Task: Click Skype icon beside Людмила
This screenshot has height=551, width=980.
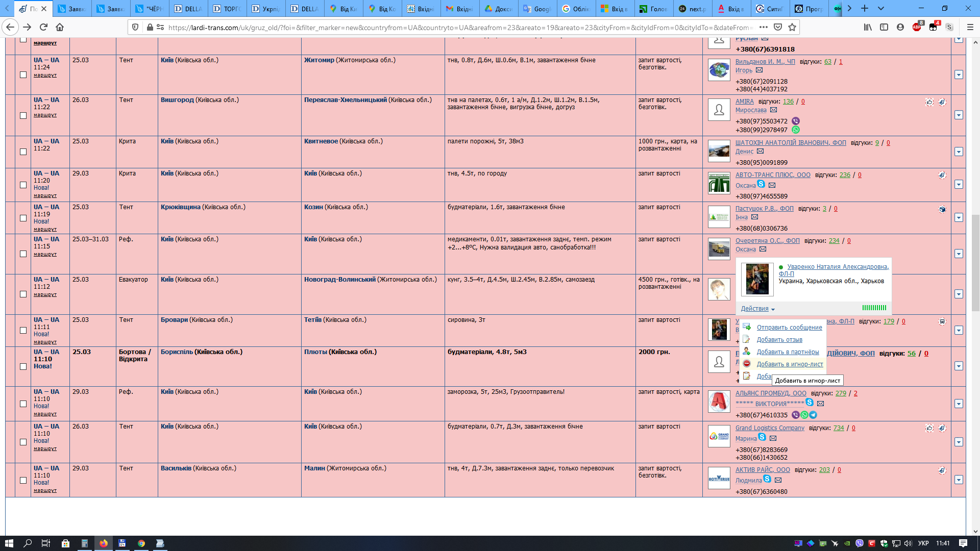Action: pyautogui.click(x=767, y=479)
